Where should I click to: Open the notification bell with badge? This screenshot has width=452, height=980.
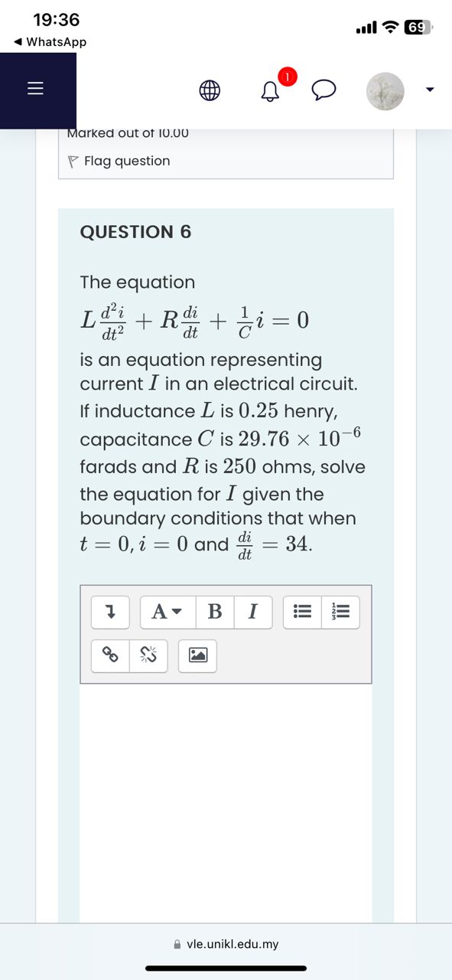(269, 90)
